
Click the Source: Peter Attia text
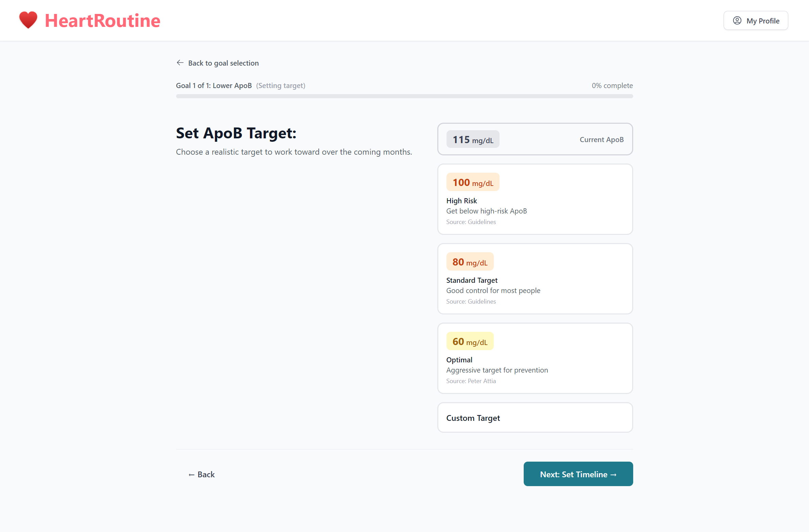pyautogui.click(x=471, y=381)
